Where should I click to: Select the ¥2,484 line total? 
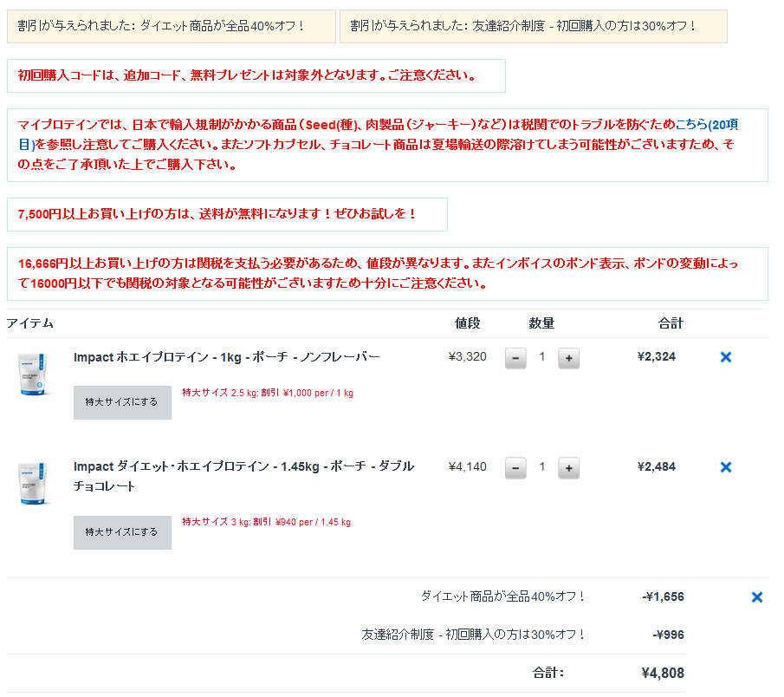656,467
